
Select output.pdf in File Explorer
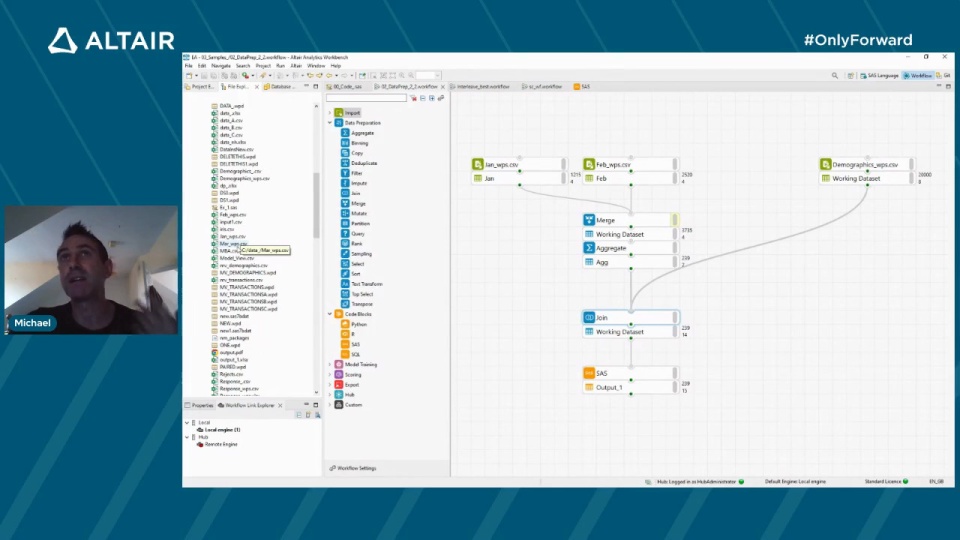coord(228,353)
